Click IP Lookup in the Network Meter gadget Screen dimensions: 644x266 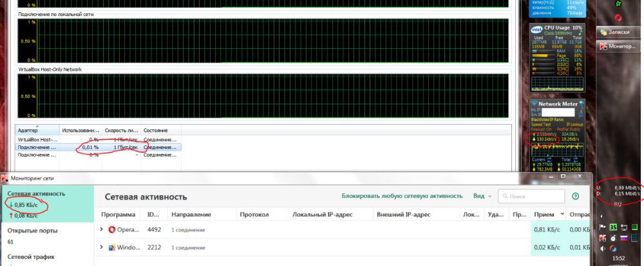[575, 124]
